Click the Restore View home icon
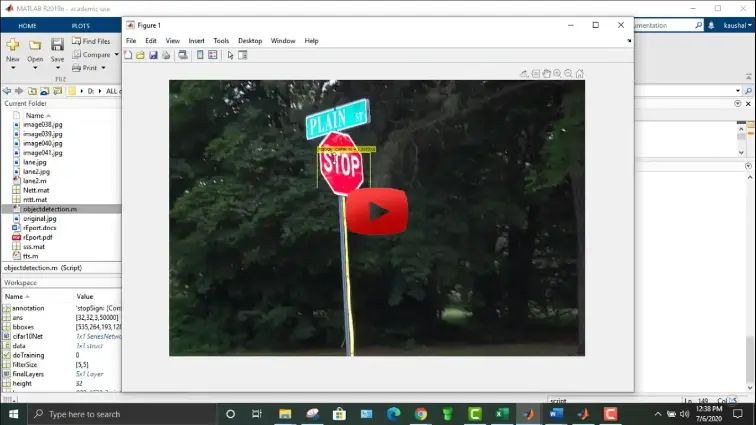 pyautogui.click(x=580, y=74)
